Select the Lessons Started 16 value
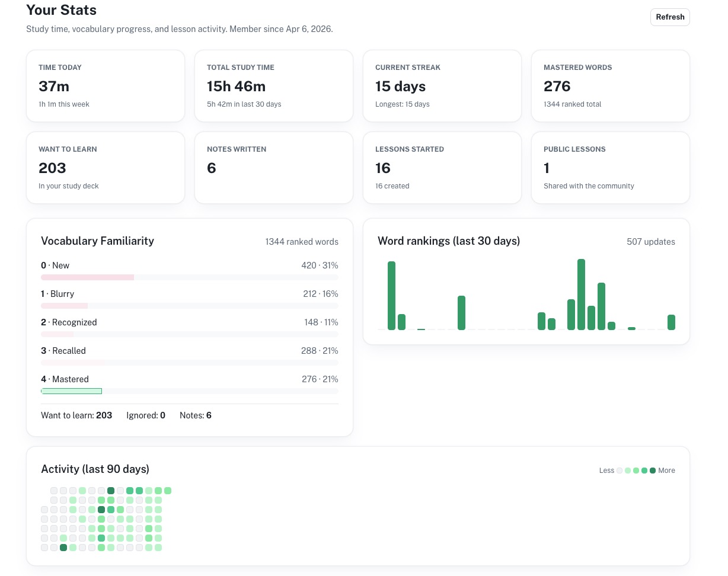The image size is (728, 576). 383,168
